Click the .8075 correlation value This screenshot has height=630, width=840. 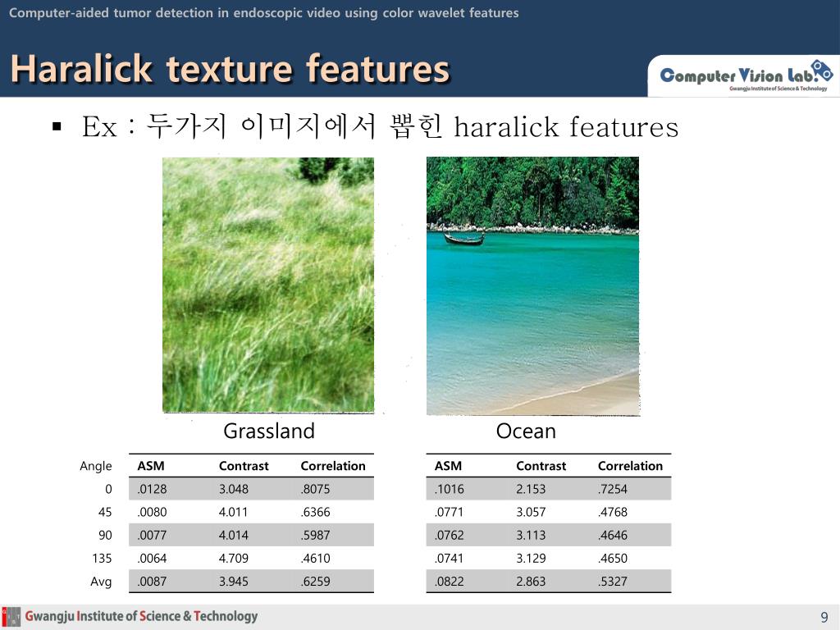tap(316, 489)
